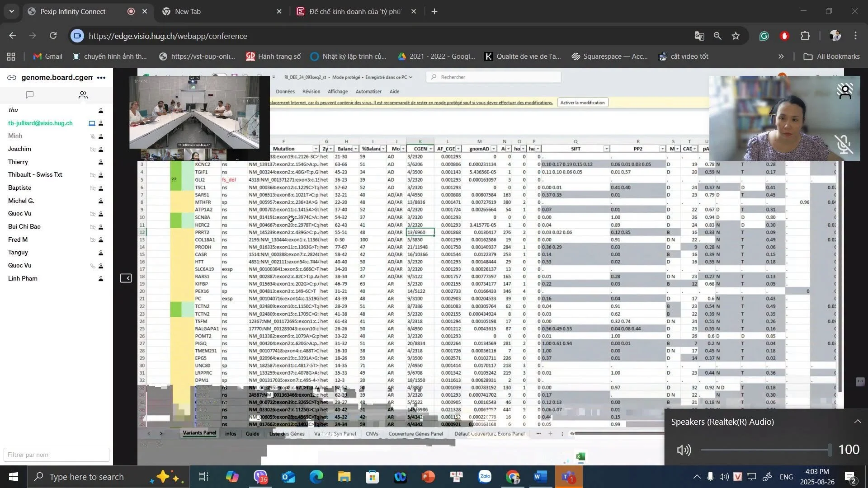Image resolution: width=868 pixels, height=488 pixels.
Task: Bookmark this page with the star icon
Action: (x=736, y=36)
